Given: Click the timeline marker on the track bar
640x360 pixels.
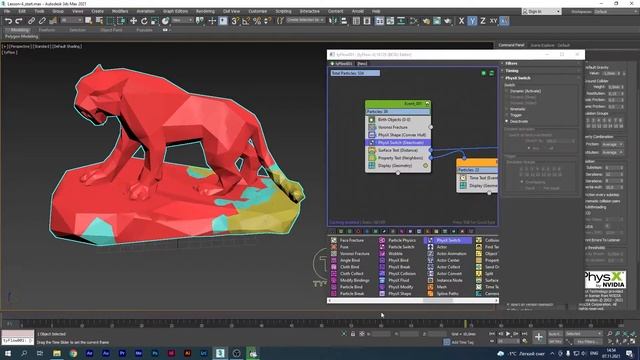Looking at the screenshot, I should pos(465,324).
